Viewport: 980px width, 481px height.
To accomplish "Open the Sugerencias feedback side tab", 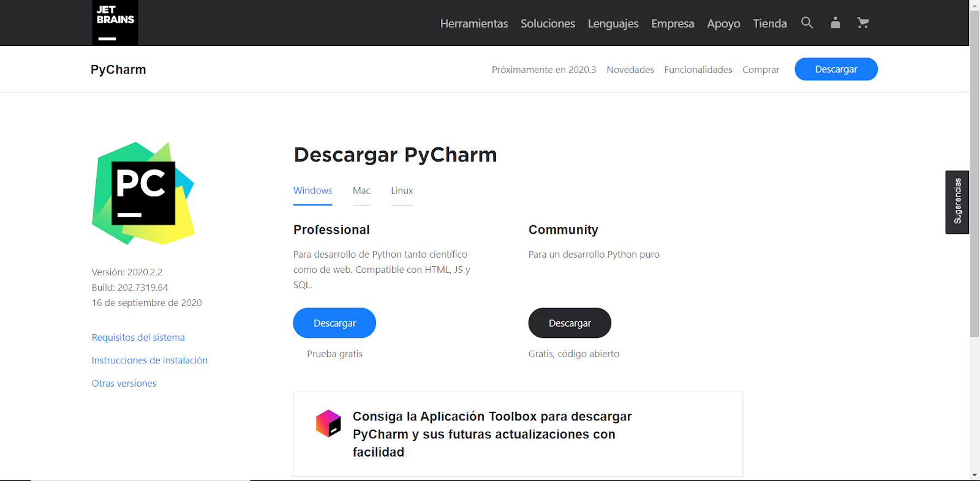I will [957, 202].
